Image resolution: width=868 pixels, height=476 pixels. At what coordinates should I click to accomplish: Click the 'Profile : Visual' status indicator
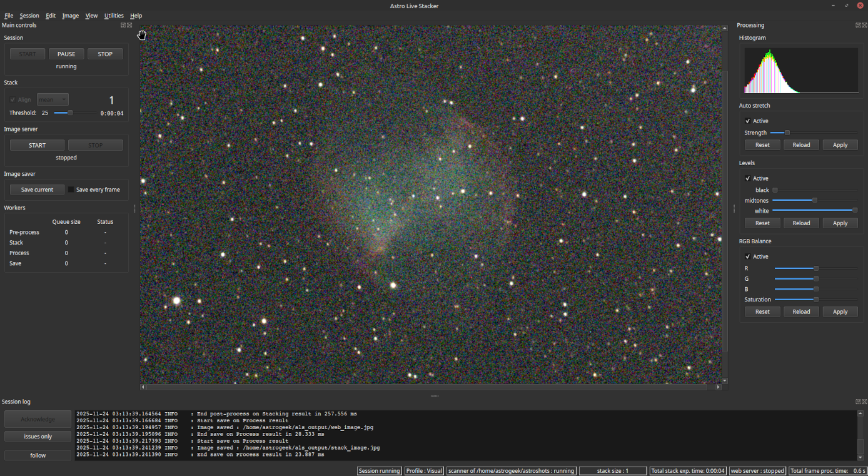(x=424, y=470)
